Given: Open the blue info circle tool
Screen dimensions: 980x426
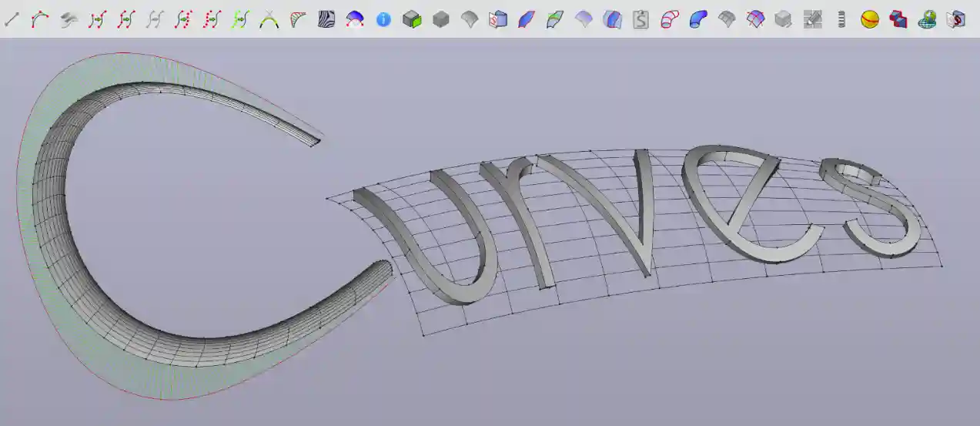Looking at the screenshot, I should click(x=383, y=20).
